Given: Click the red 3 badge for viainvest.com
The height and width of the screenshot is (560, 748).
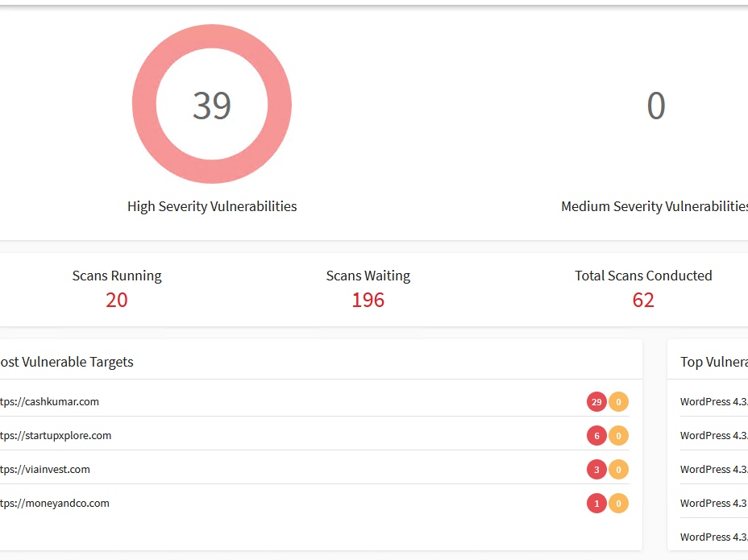Looking at the screenshot, I should click(x=596, y=470).
